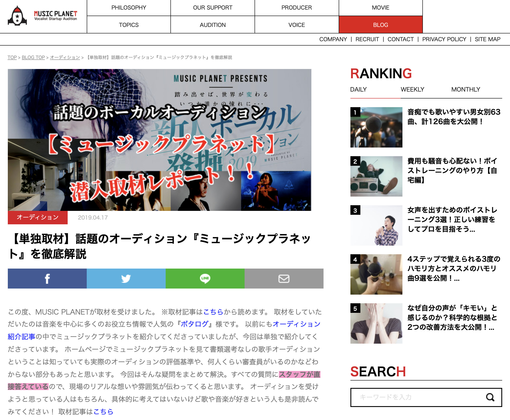
Task: Open the COMPANY link
Action: pyautogui.click(x=333, y=39)
